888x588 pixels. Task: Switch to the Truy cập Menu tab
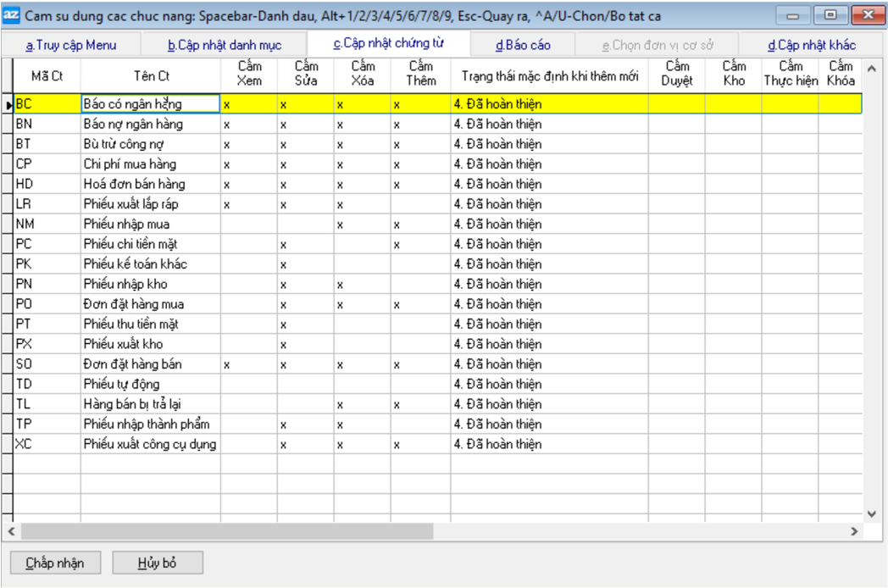click(71, 45)
